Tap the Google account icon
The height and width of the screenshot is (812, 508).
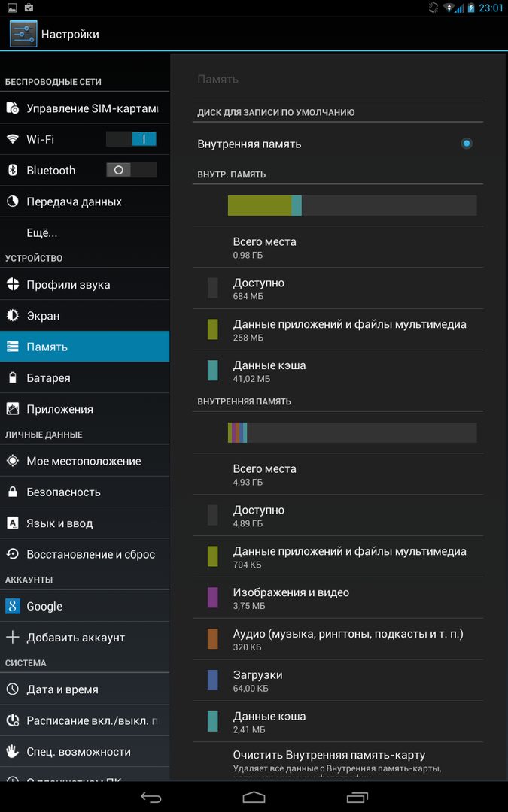tap(13, 607)
